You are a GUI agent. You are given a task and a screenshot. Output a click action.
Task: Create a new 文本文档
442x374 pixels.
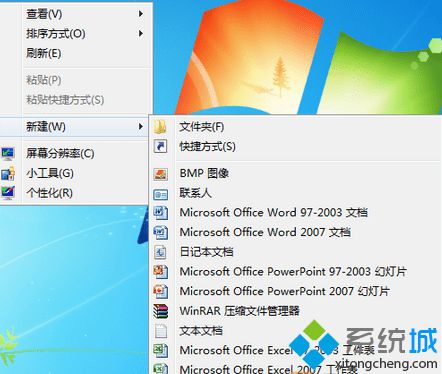click(x=296, y=331)
